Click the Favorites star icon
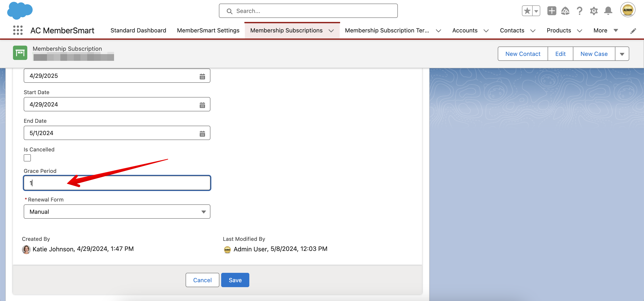The width and height of the screenshot is (644, 301). coord(527,11)
